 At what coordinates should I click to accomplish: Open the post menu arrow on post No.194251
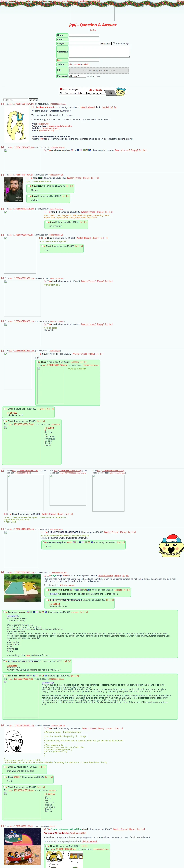[x=38, y=107]
